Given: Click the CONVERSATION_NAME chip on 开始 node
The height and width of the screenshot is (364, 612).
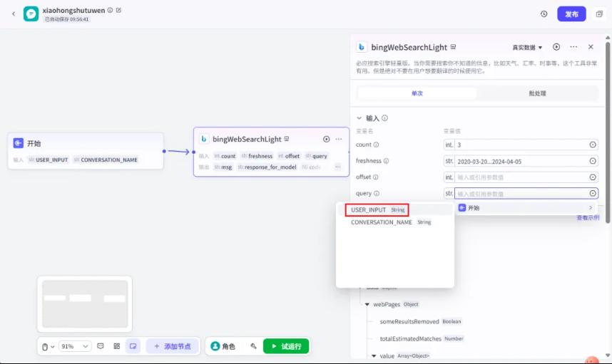Looking at the screenshot, I should click(x=106, y=160).
